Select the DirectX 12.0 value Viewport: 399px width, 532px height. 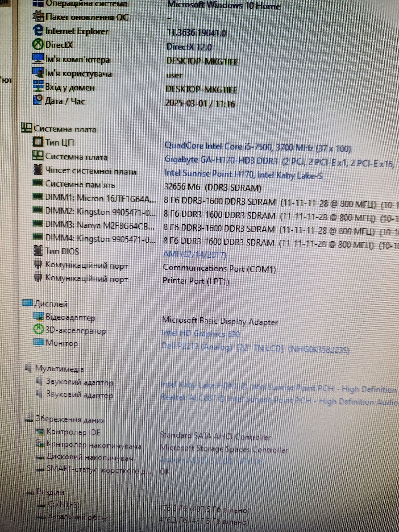pyautogui.click(x=189, y=47)
